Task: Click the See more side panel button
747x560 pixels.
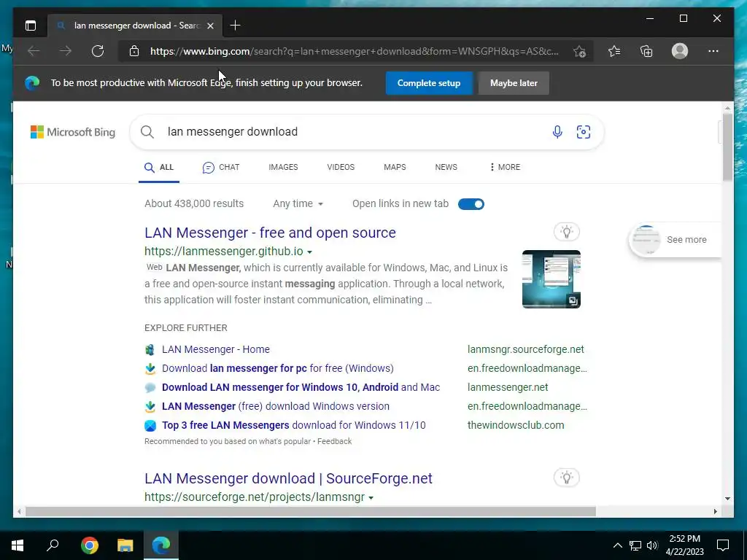Action: [x=676, y=240]
